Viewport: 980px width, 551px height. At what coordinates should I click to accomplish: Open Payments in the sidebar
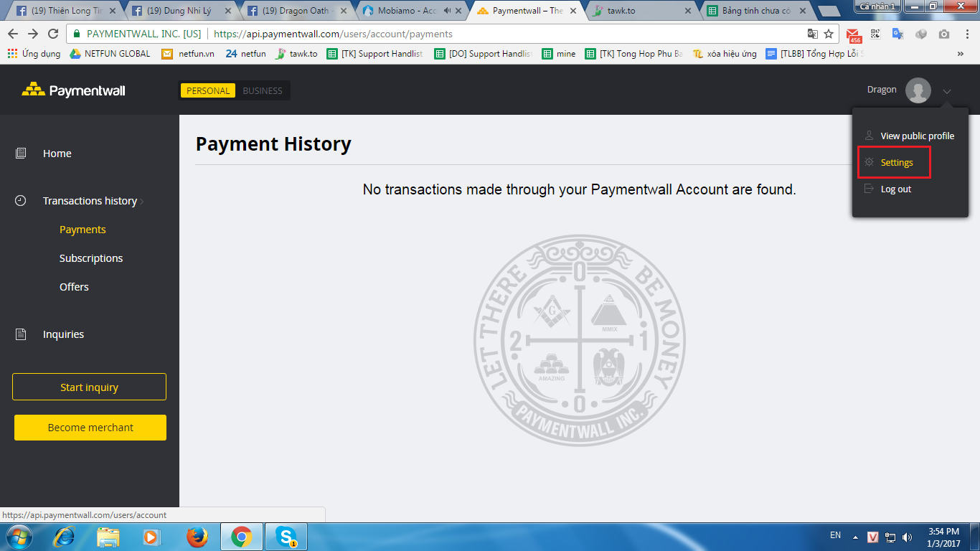click(x=83, y=230)
